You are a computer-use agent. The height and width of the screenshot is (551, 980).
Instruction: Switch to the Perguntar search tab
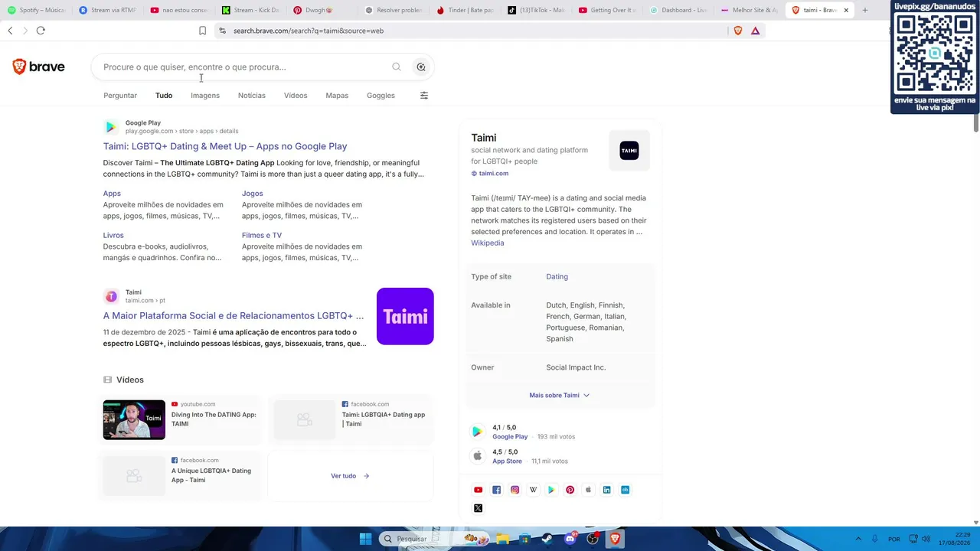click(120, 96)
